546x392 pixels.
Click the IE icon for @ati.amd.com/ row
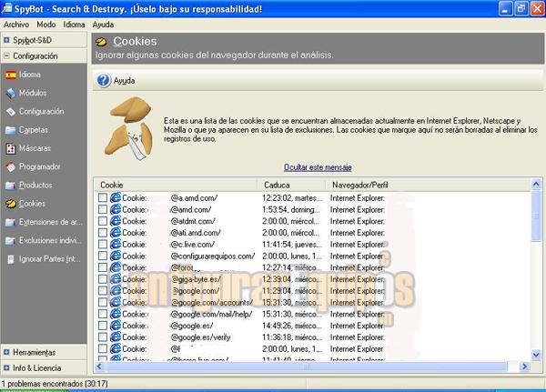[116, 233]
